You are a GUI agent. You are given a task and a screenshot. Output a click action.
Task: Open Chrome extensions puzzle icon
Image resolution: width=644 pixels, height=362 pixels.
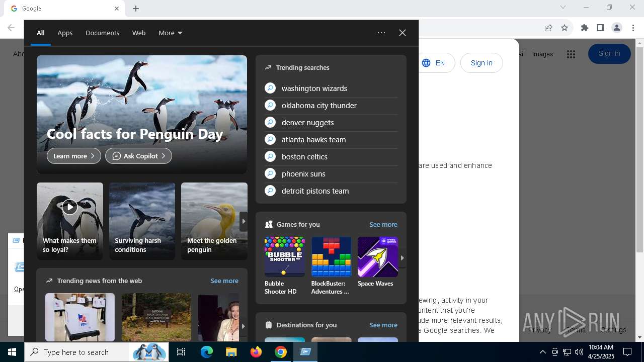coord(585,28)
